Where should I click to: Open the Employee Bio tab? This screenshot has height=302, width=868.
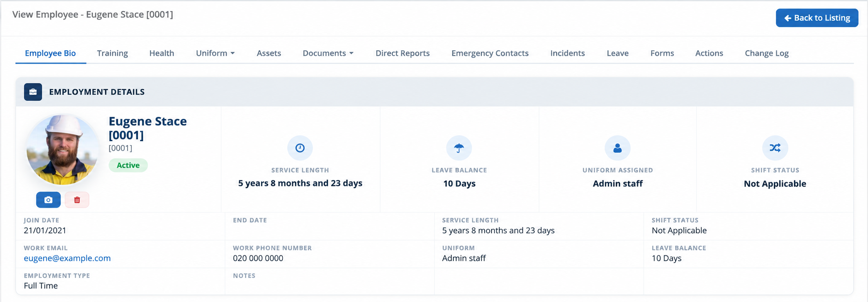click(50, 53)
